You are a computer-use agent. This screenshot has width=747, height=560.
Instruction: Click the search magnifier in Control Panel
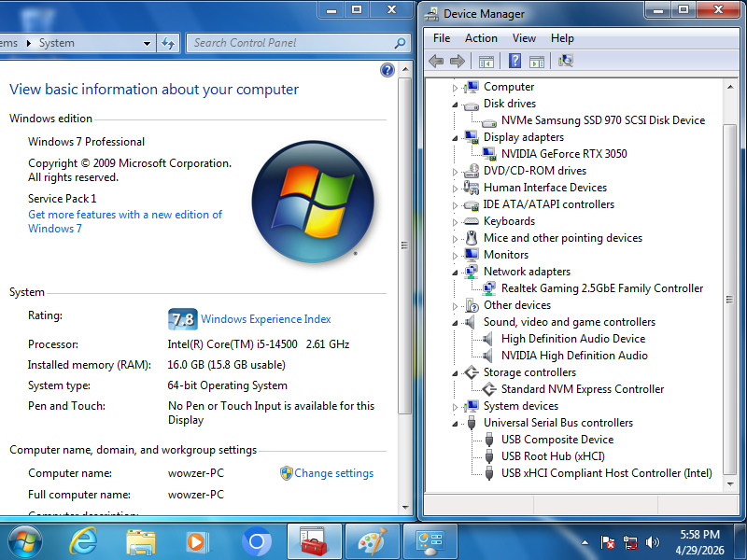(x=400, y=43)
